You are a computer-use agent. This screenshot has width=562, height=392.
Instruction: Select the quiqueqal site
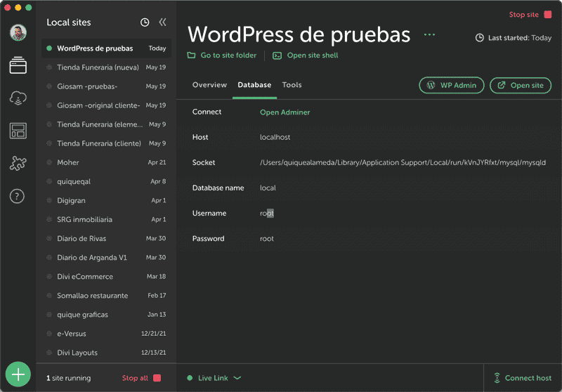[x=107, y=181]
